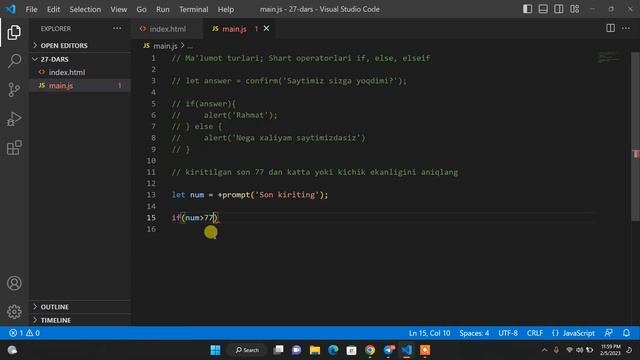Open Explorer views and more actions menu

tap(117, 29)
